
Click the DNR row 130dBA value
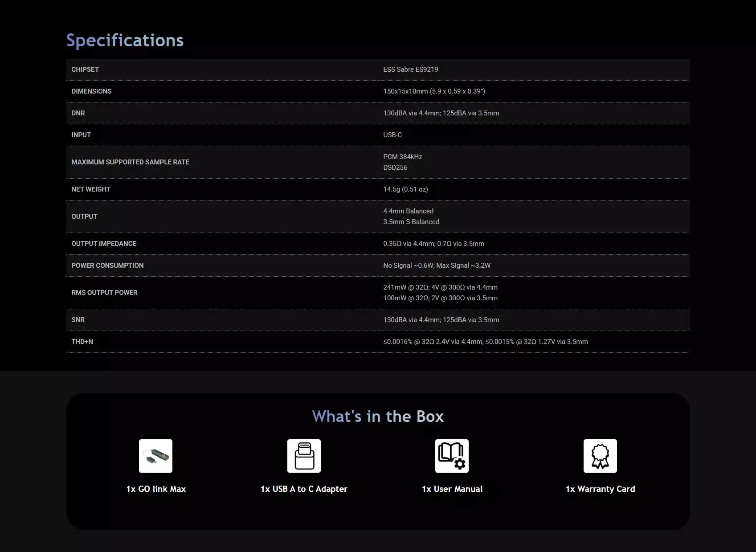[x=441, y=113]
